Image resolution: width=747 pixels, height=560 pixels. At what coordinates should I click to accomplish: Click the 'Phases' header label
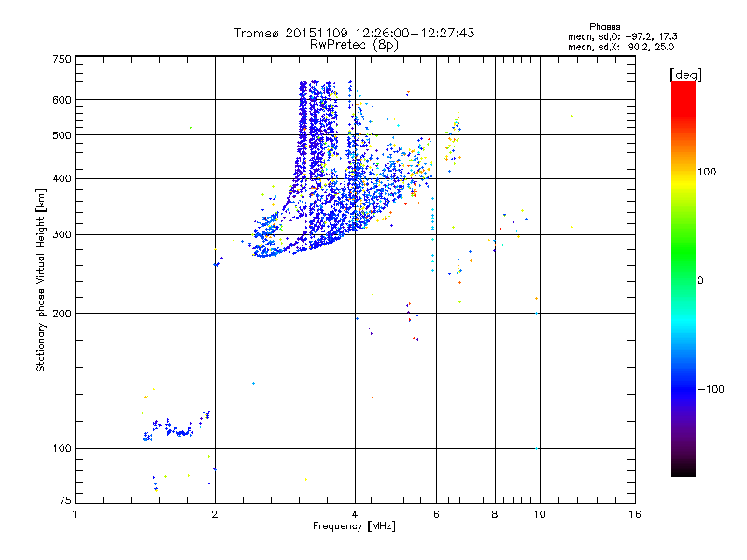click(604, 27)
